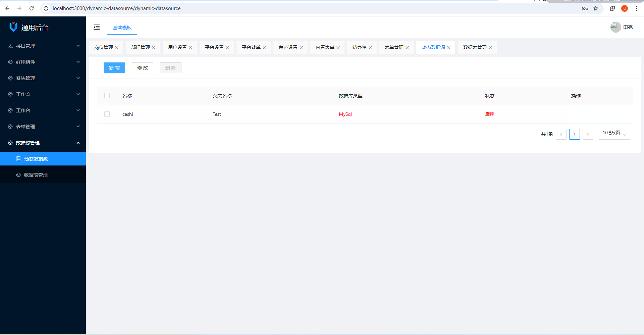644x335 pixels.
Task: Click the 工作流 sidebar icon
Action: (x=10, y=94)
